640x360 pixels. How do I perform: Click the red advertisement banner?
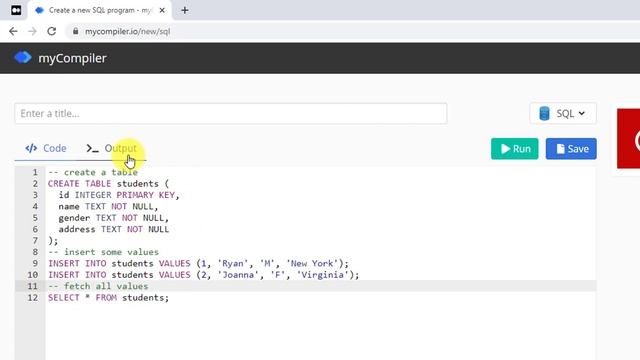tap(629, 138)
